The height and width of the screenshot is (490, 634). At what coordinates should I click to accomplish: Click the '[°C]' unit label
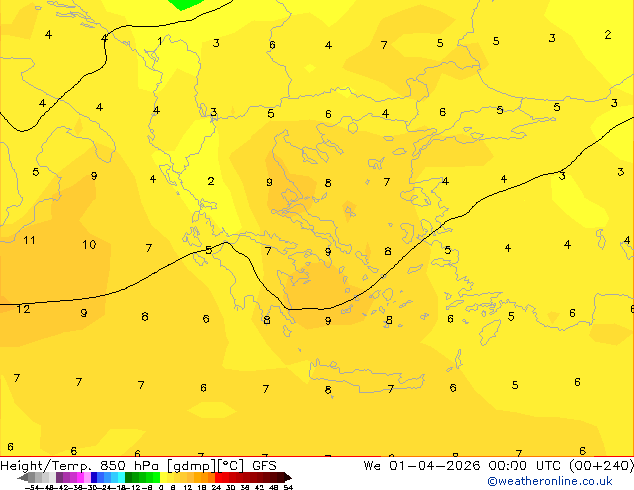(x=231, y=466)
